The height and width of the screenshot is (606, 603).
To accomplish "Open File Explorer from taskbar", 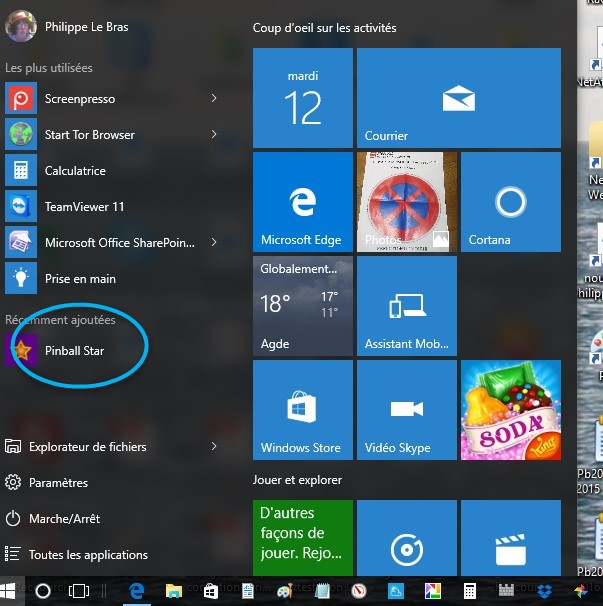I will 174,591.
